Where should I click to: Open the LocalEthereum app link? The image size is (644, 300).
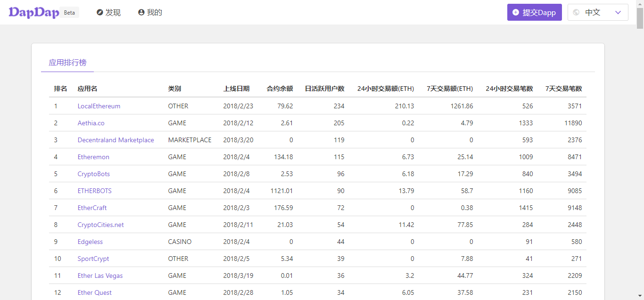tap(99, 106)
